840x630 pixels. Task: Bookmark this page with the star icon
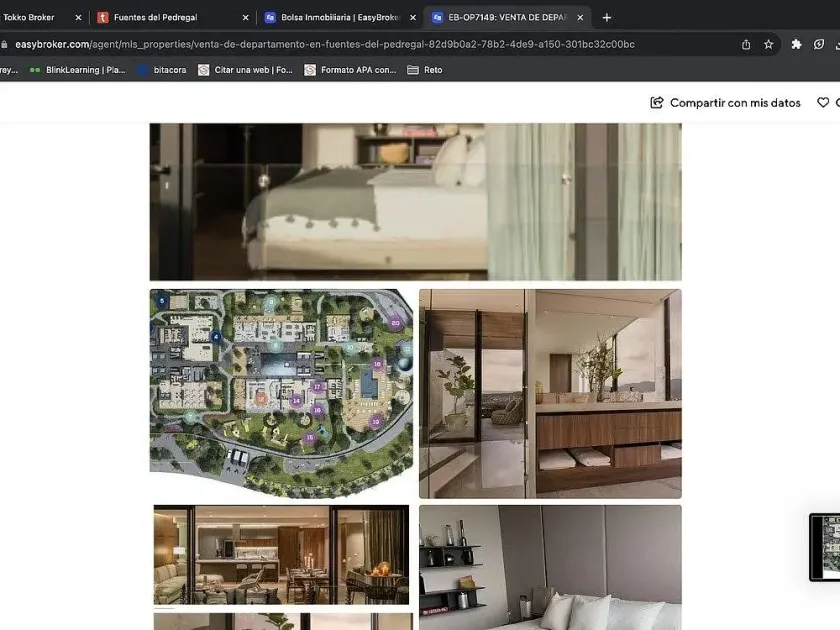coord(769,44)
